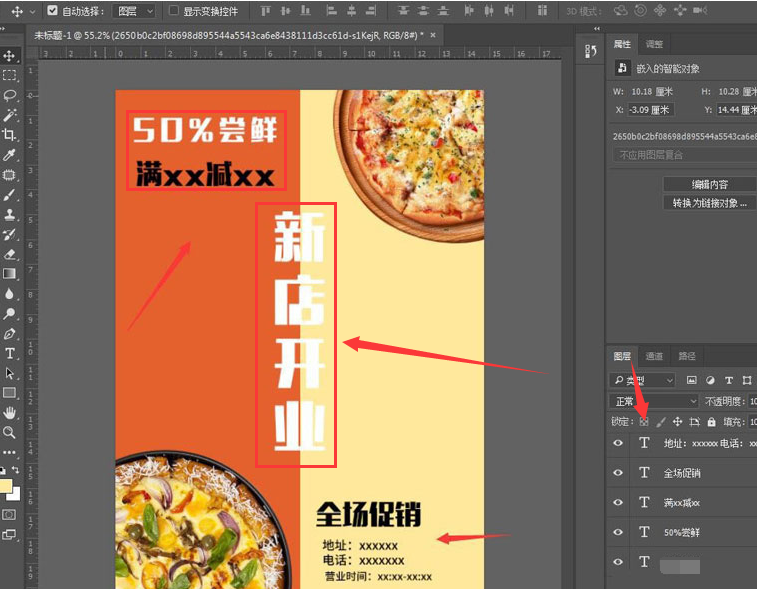The height and width of the screenshot is (589, 757).
Task: Switch to the 通道 tab
Action: tap(654, 356)
